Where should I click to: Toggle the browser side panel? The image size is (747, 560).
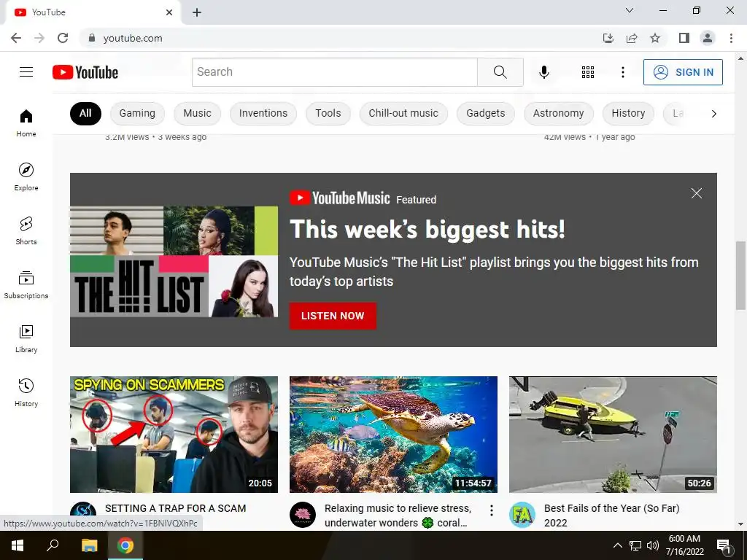(684, 38)
